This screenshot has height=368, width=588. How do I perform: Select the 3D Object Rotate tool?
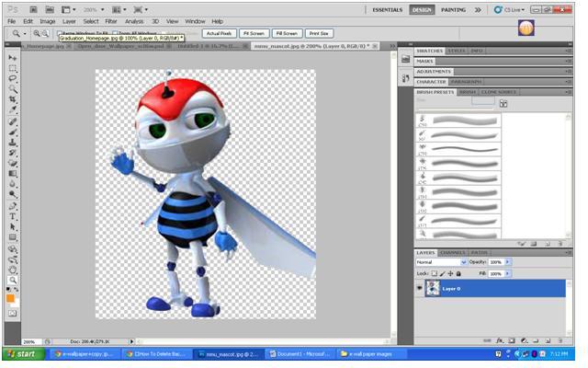[12, 248]
